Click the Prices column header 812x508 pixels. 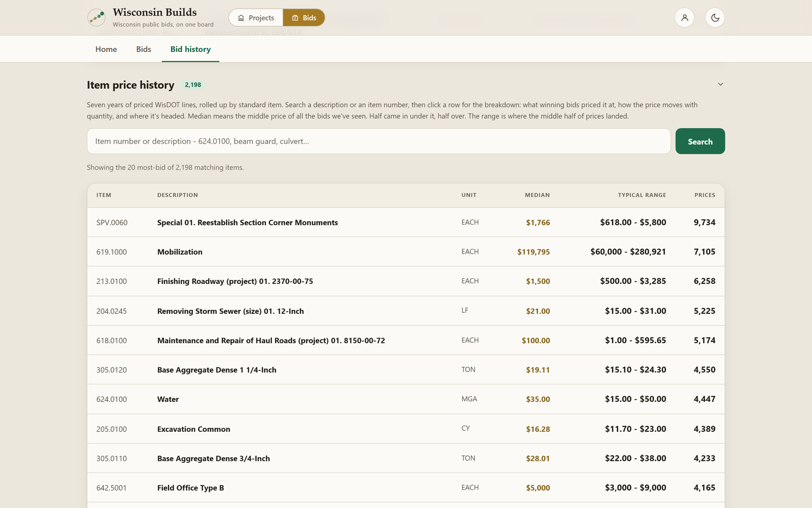(x=705, y=195)
